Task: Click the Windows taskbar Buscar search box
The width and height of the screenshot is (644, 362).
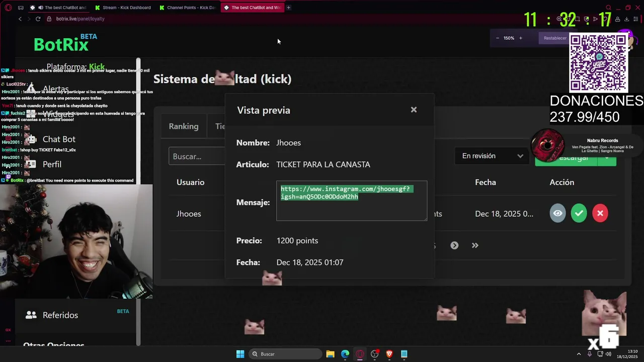Action: coord(286,354)
